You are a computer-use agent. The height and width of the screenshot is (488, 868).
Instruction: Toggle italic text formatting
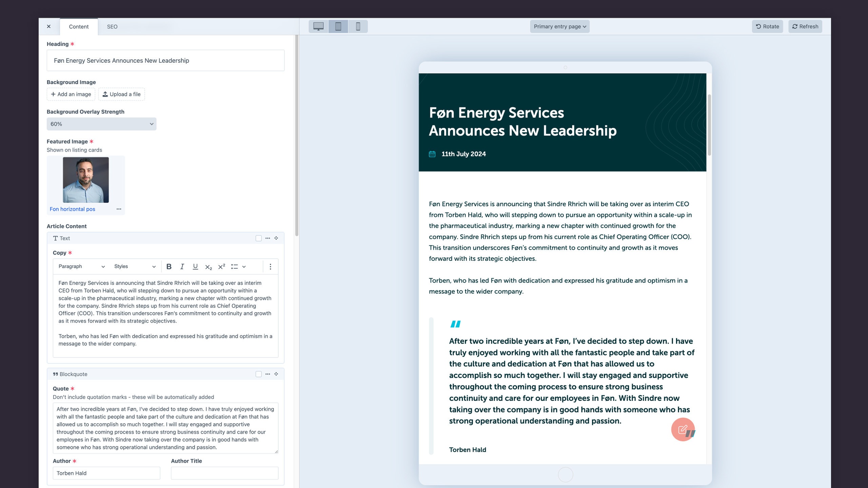pos(182,266)
